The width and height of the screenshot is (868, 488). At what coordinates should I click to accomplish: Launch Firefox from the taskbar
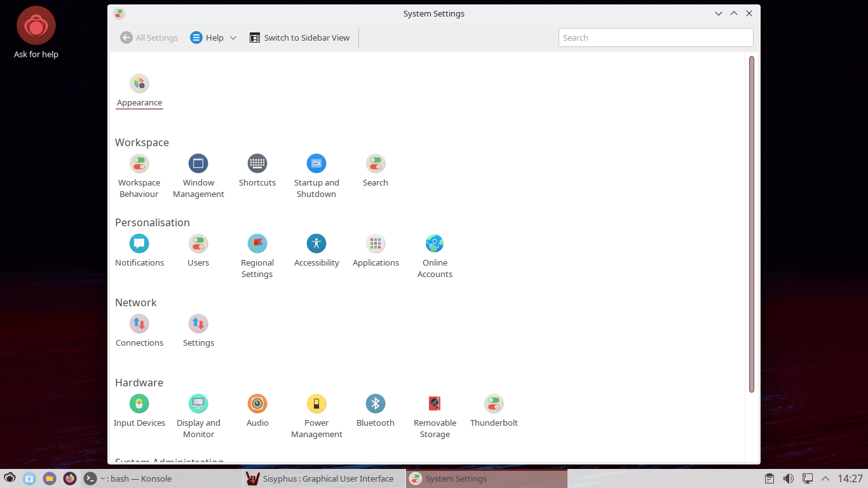(70, 478)
